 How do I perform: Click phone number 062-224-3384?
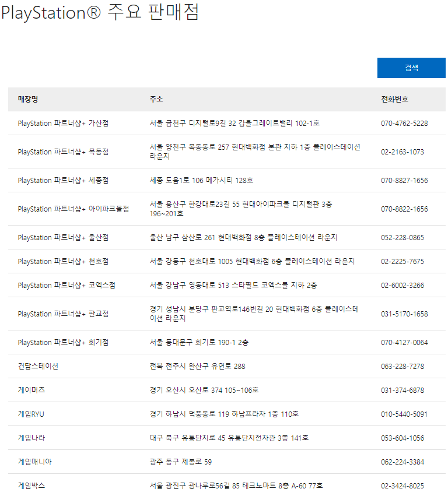click(402, 462)
